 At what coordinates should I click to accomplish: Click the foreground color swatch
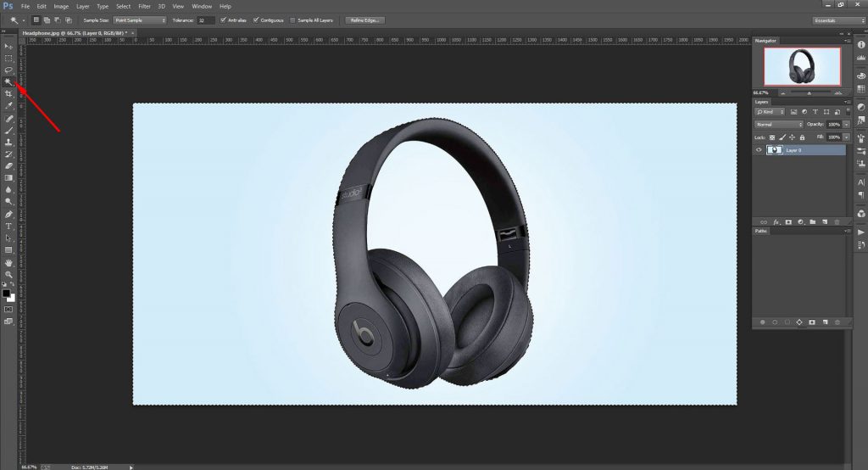point(6,294)
